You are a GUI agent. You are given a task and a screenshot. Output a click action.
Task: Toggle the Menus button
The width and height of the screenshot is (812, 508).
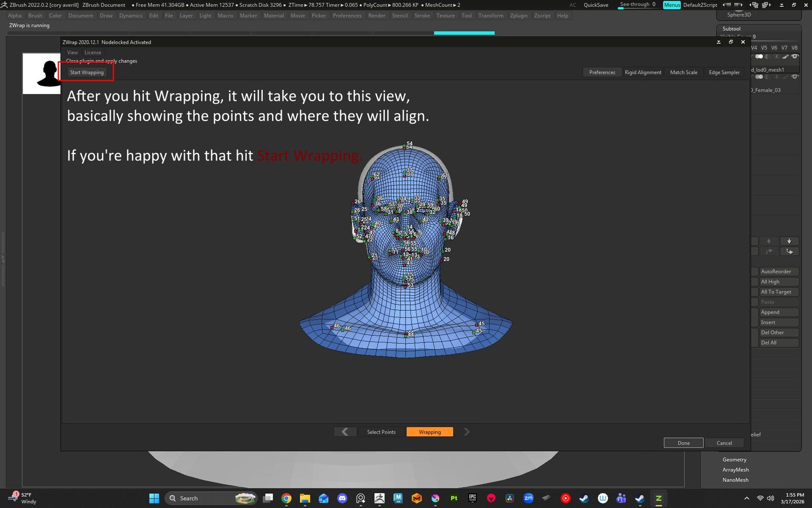pos(672,5)
